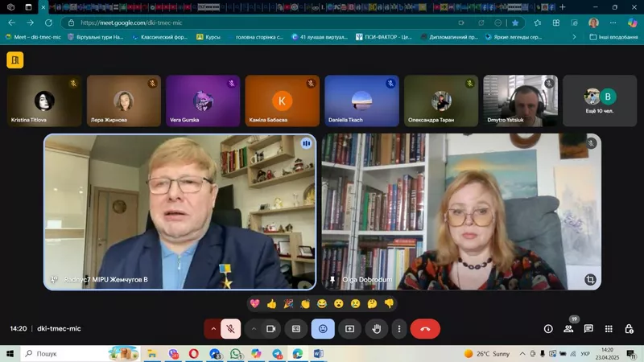
Task: Close the current browser tab
Action: click(43, 7)
